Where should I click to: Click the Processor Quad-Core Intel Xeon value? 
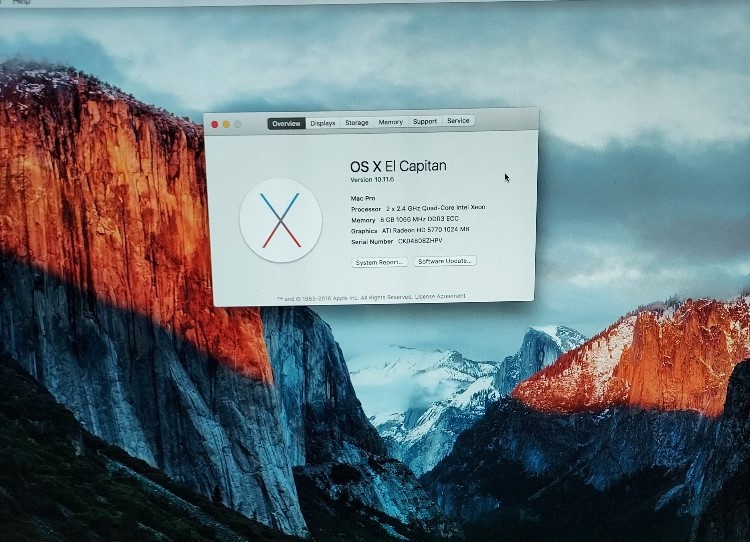[436, 208]
